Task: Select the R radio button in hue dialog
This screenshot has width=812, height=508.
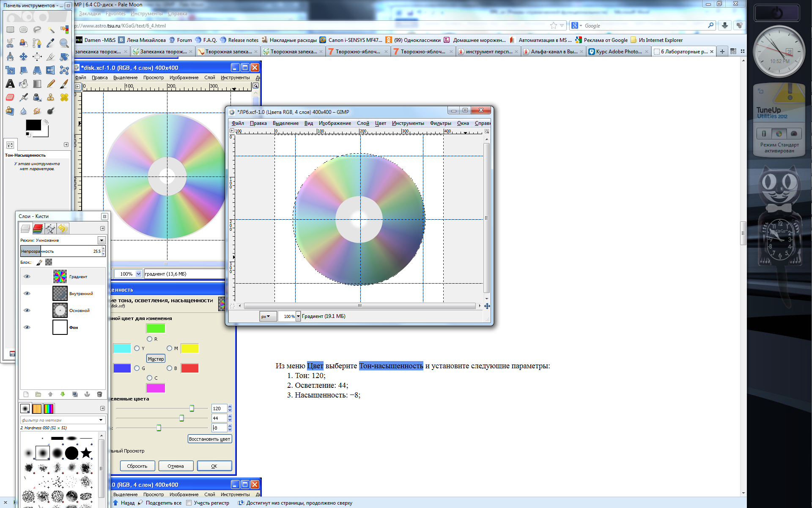Action: (x=149, y=339)
